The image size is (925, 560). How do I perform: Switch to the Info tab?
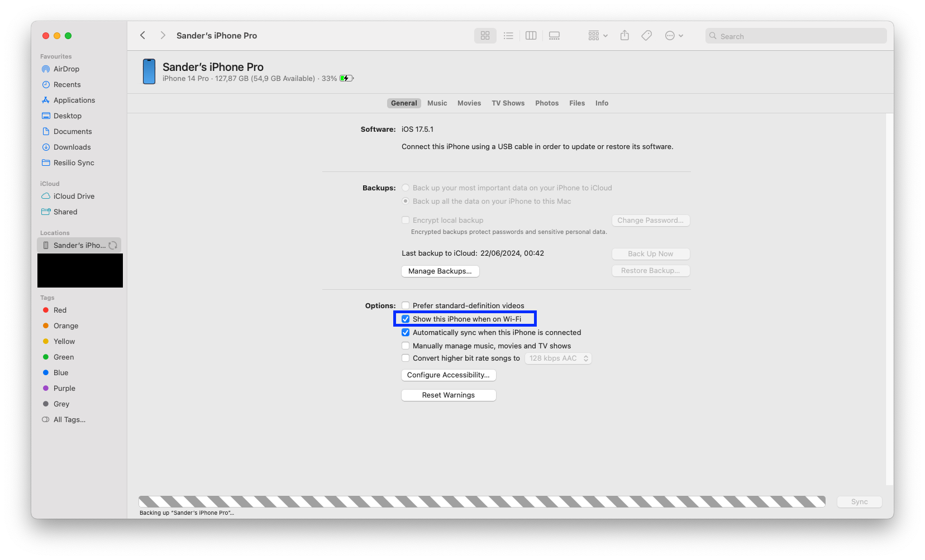pyautogui.click(x=602, y=103)
